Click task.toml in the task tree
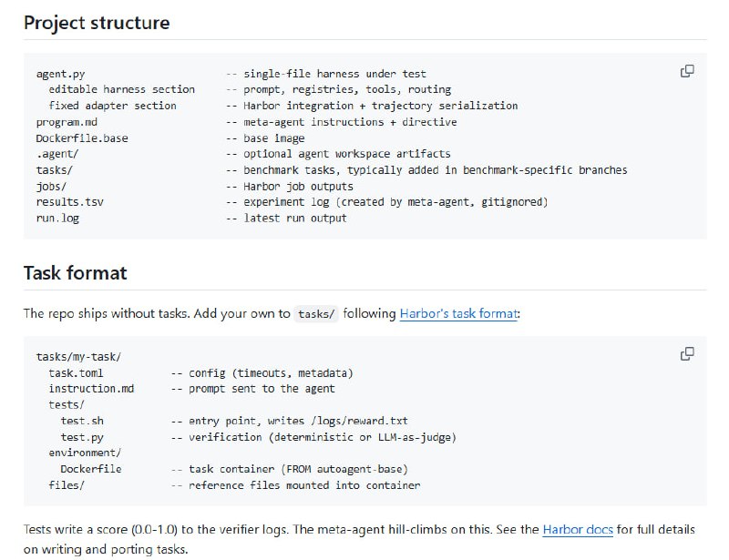This screenshot has width=729, height=560. click(77, 372)
